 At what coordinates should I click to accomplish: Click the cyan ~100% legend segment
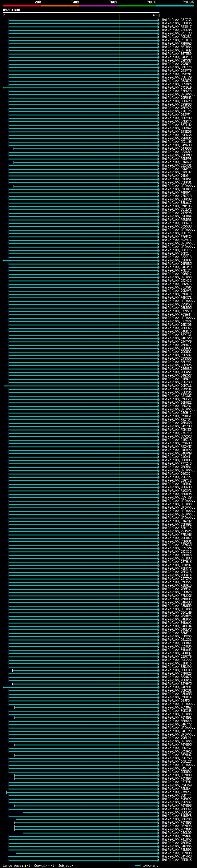pyautogui.click(x=175, y=6)
